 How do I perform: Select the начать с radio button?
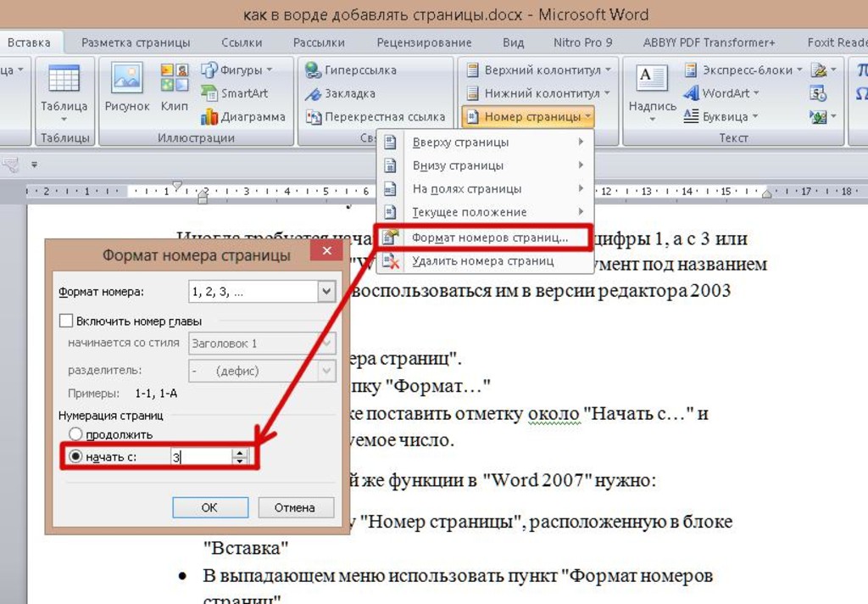(75, 456)
